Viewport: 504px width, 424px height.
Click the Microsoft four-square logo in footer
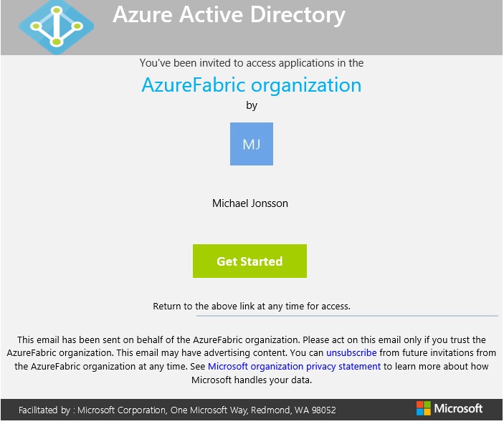click(x=423, y=408)
